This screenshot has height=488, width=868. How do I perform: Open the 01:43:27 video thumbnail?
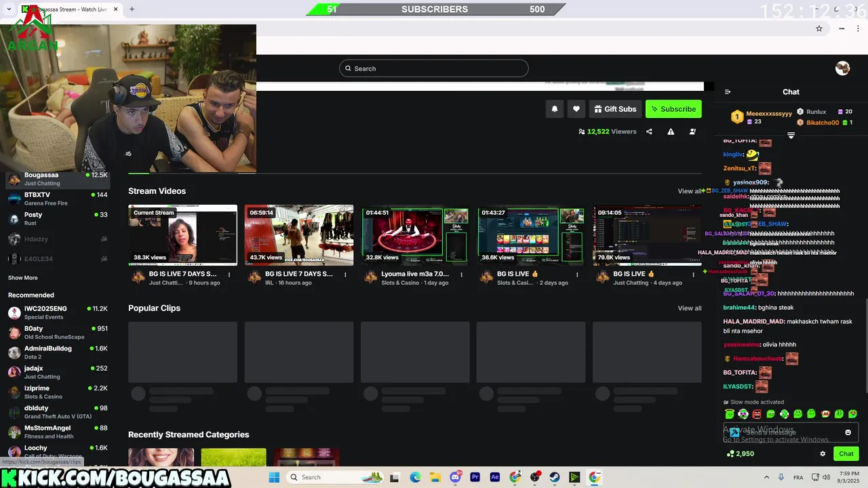pyautogui.click(x=531, y=235)
